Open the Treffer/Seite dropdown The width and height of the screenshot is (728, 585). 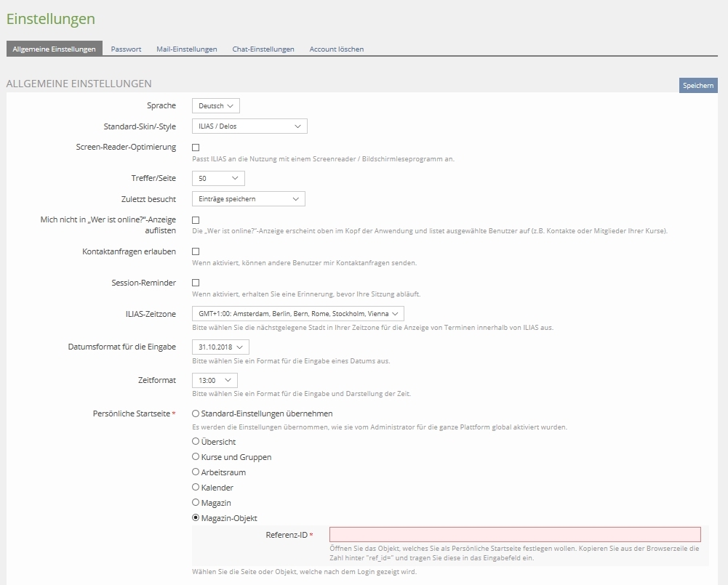[218, 178]
